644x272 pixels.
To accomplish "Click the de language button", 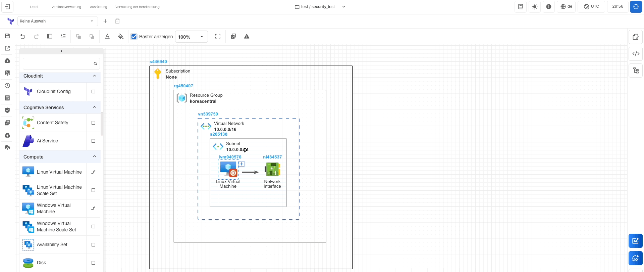I will click(567, 7).
